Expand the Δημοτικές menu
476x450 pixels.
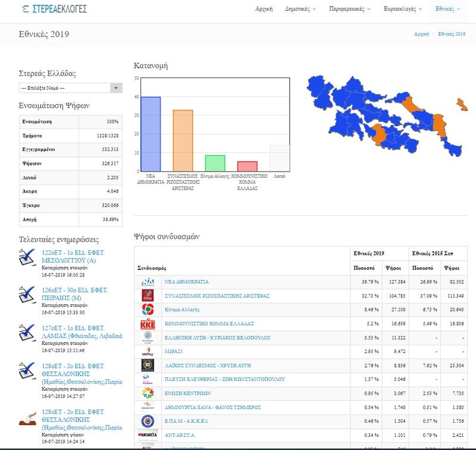coord(300,9)
